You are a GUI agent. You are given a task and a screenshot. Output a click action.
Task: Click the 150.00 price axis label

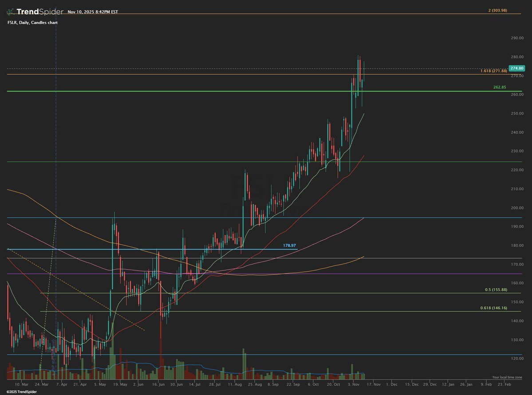pyautogui.click(x=517, y=302)
